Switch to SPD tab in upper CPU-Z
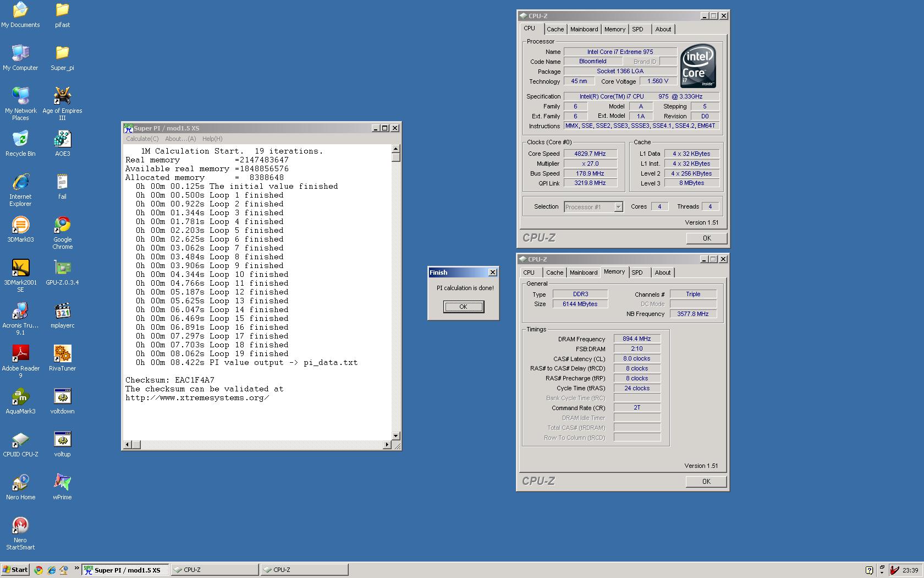 coord(637,29)
